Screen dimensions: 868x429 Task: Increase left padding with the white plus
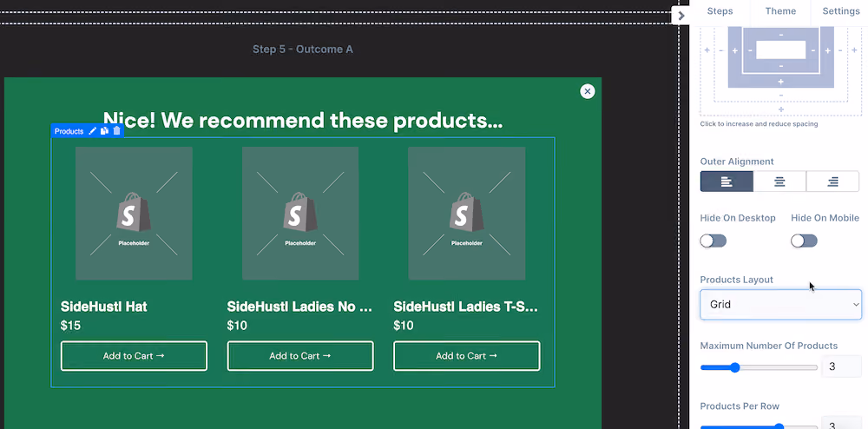[735, 51]
